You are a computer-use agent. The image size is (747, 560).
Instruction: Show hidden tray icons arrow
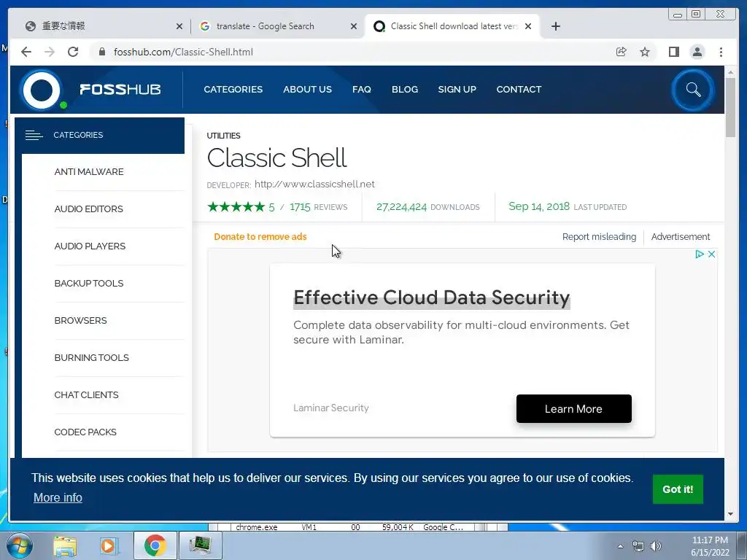click(620, 546)
